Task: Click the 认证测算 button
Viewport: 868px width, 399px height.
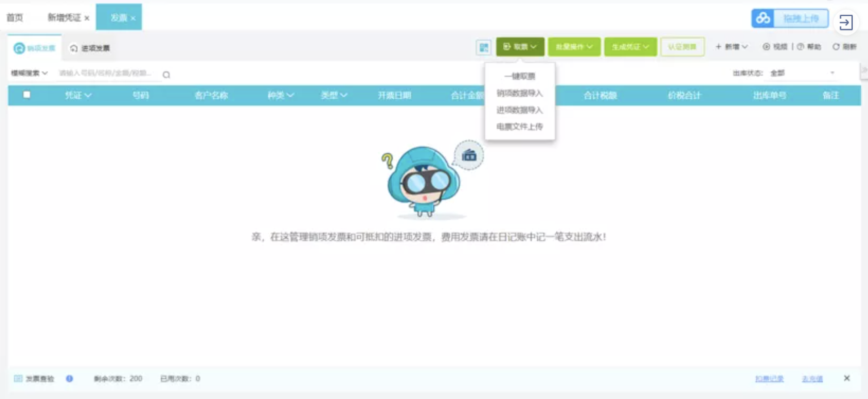Action: click(682, 47)
